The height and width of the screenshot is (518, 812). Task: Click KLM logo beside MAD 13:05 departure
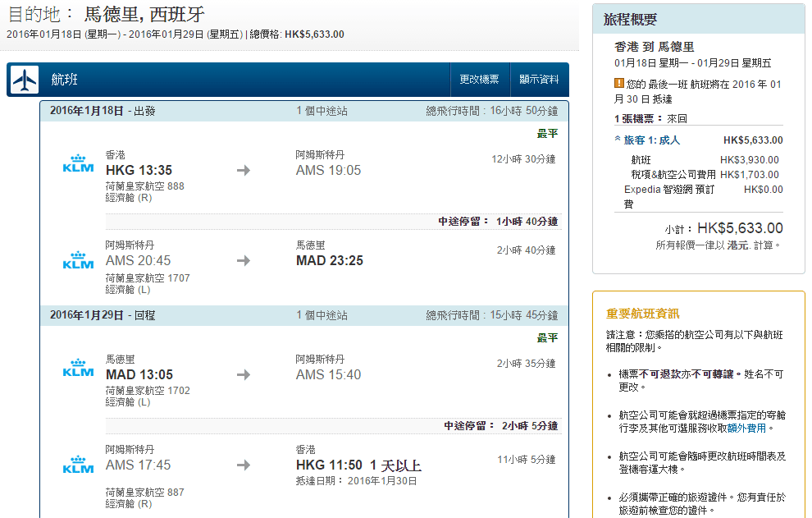[78, 369]
